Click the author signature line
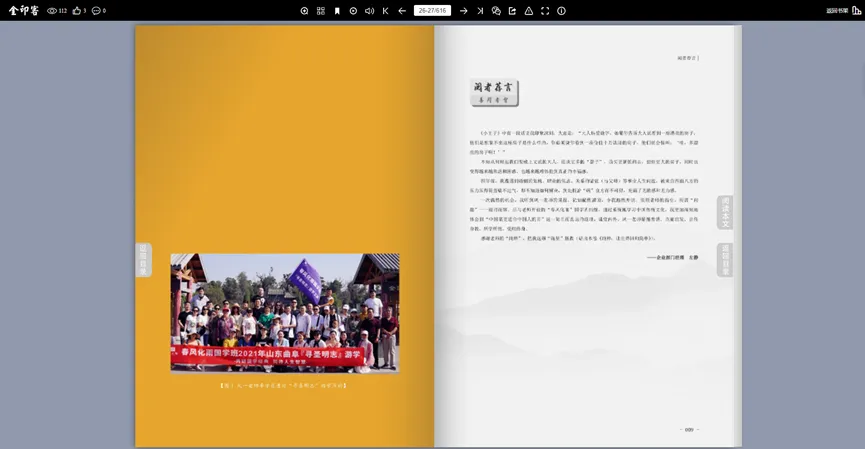The image size is (865, 449). point(672,257)
